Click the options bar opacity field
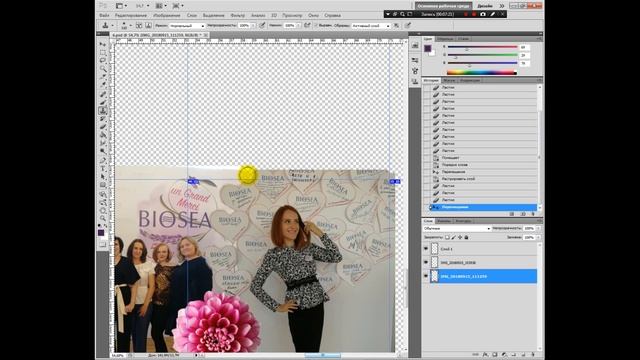The image size is (640, 360). tap(244, 26)
